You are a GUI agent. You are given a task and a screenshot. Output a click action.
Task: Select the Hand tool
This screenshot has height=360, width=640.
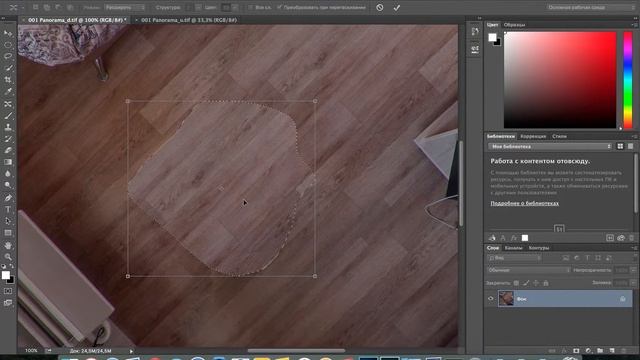8,245
